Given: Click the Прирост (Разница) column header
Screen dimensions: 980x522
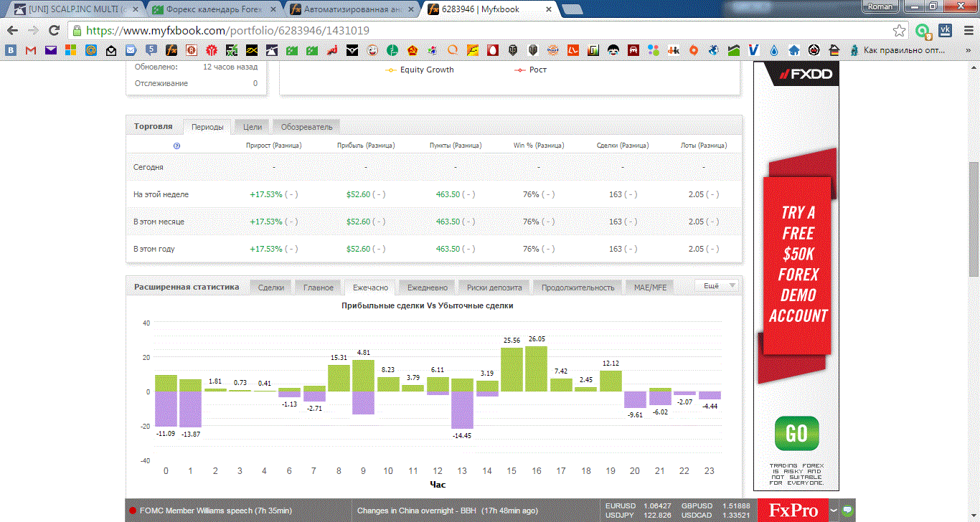Looking at the screenshot, I should point(273,146).
